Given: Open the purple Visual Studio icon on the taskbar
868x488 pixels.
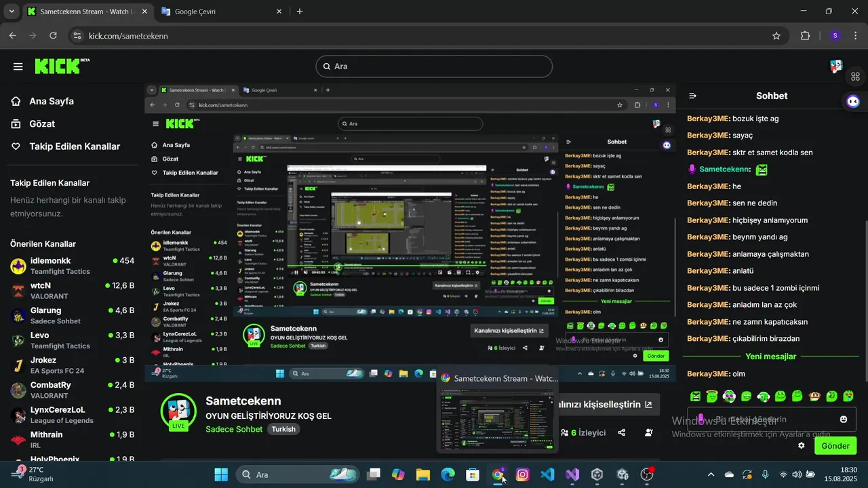Looking at the screenshot, I should coord(572,474).
